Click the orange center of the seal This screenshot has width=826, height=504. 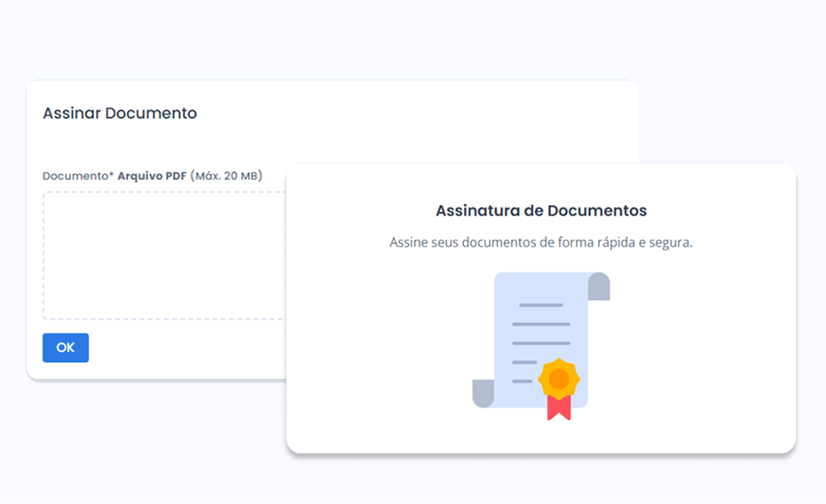[559, 379]
